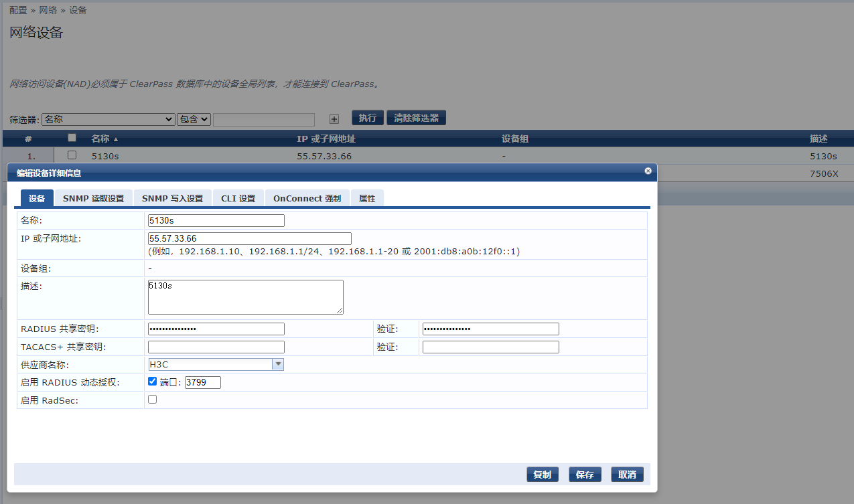
Task: Tick the select-all checkbox in table header
Action: [72, 138]
